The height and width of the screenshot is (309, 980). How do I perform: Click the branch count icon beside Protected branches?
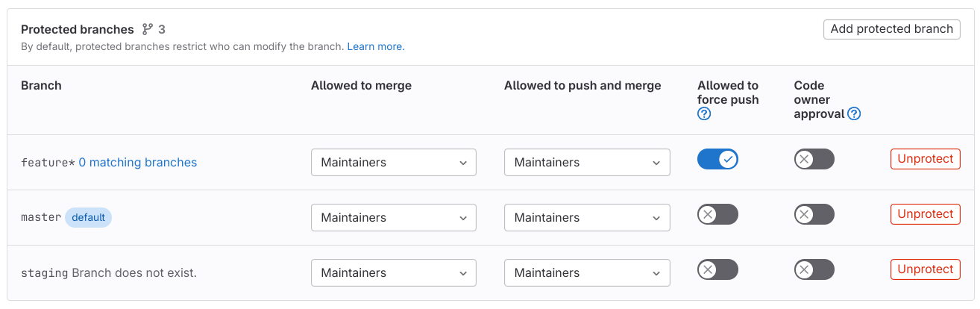(148, 29)
